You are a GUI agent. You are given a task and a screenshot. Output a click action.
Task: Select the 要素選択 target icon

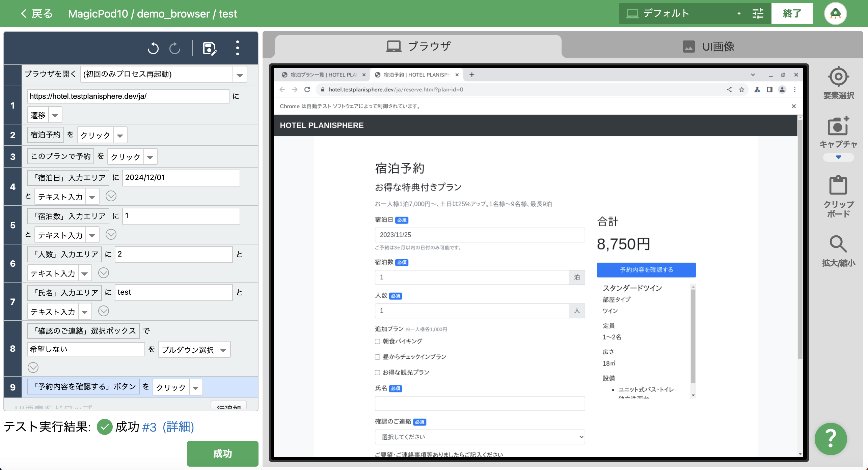(838, 77)
